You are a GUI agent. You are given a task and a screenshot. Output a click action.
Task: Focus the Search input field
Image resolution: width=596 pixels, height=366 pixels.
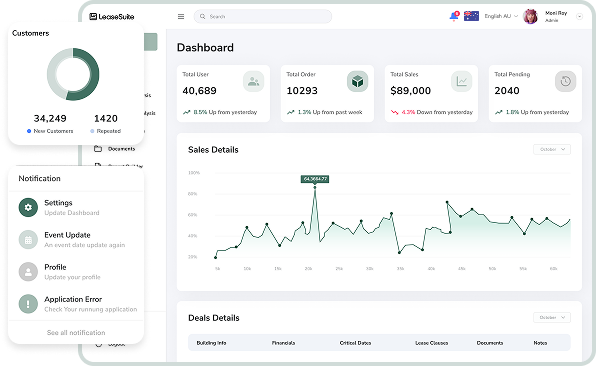click(x=263, y=17)
